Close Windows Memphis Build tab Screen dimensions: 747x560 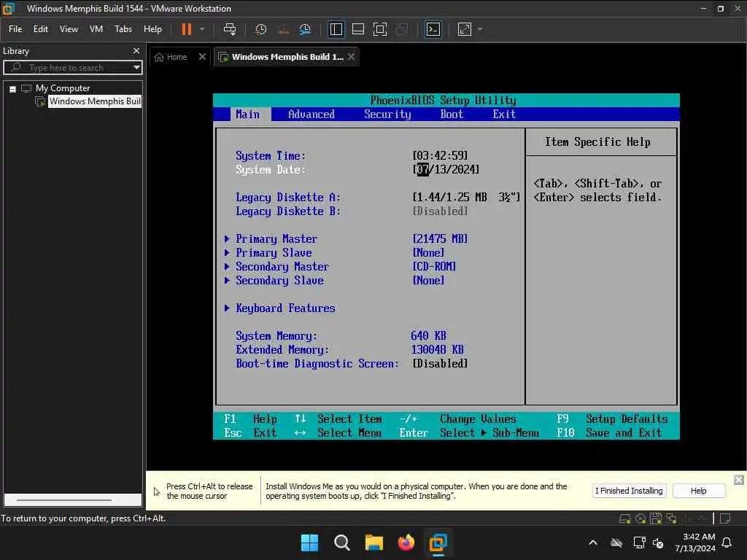351,57
